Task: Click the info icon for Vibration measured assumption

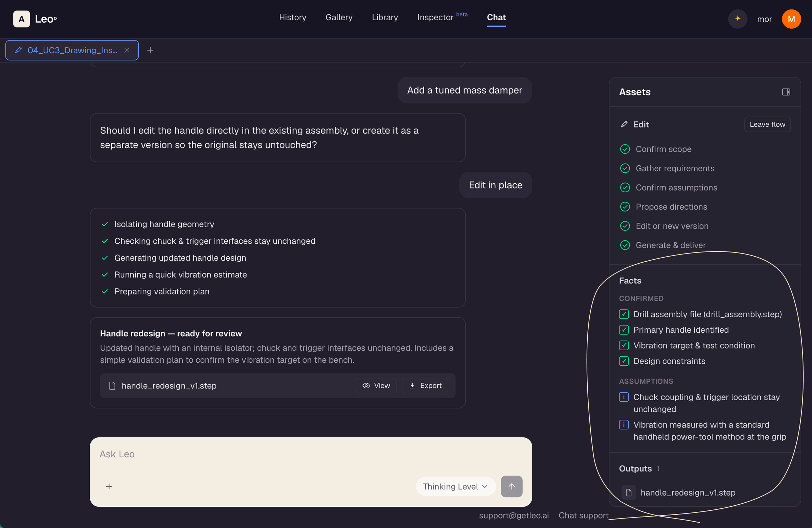Action: (624, 425)
